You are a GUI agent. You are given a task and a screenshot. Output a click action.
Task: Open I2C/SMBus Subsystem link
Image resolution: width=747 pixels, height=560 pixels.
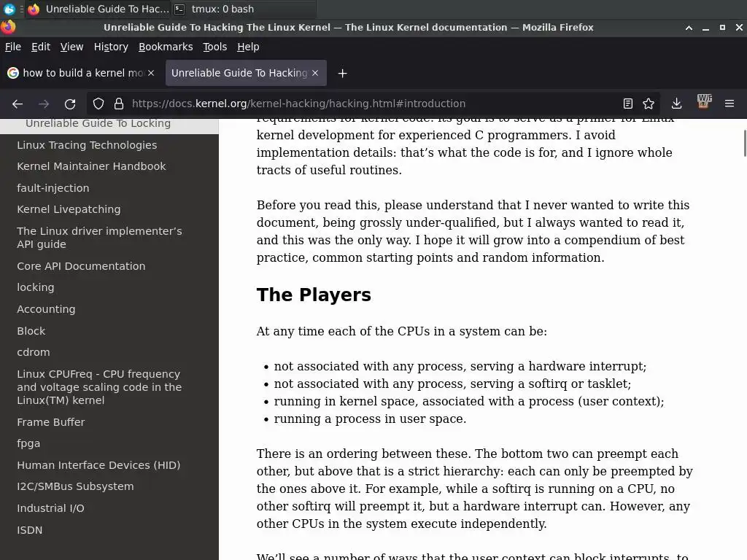pos(75,486)
